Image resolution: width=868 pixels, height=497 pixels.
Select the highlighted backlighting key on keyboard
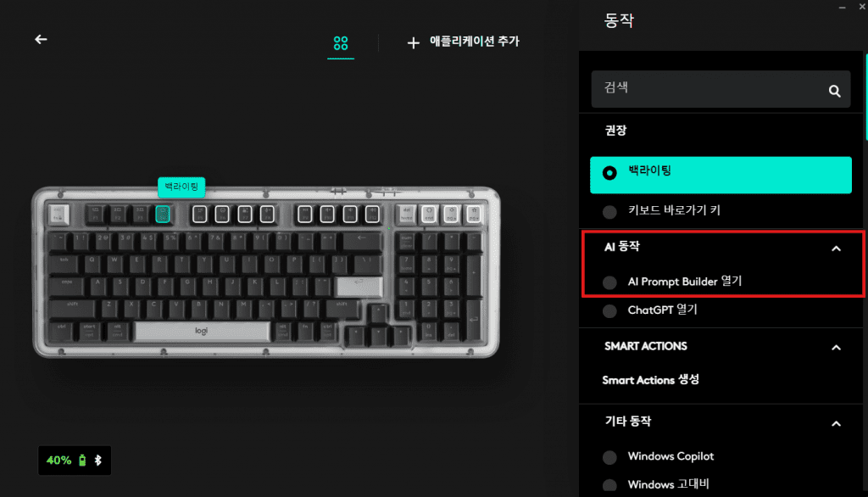(x=162, y=214)
